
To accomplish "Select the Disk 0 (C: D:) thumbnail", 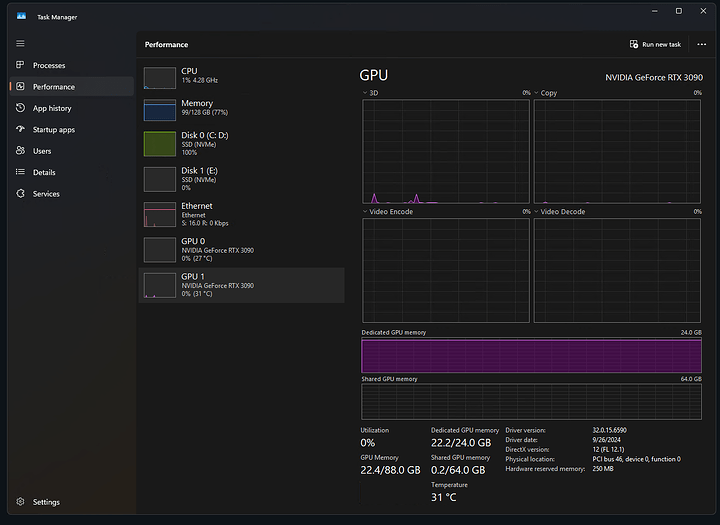I will pyautogui.click(x=159, y=144).
